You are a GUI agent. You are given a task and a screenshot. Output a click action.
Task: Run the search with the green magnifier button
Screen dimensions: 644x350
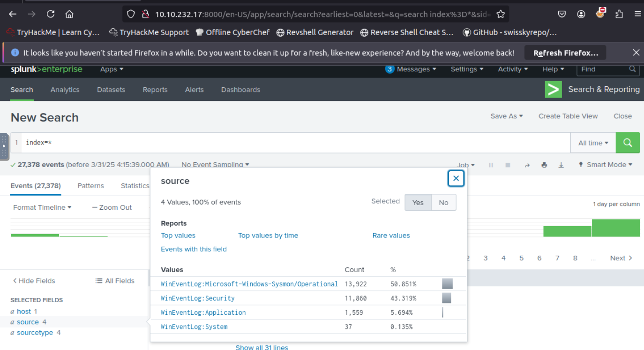pyautogui.click(x=627, y=143)
